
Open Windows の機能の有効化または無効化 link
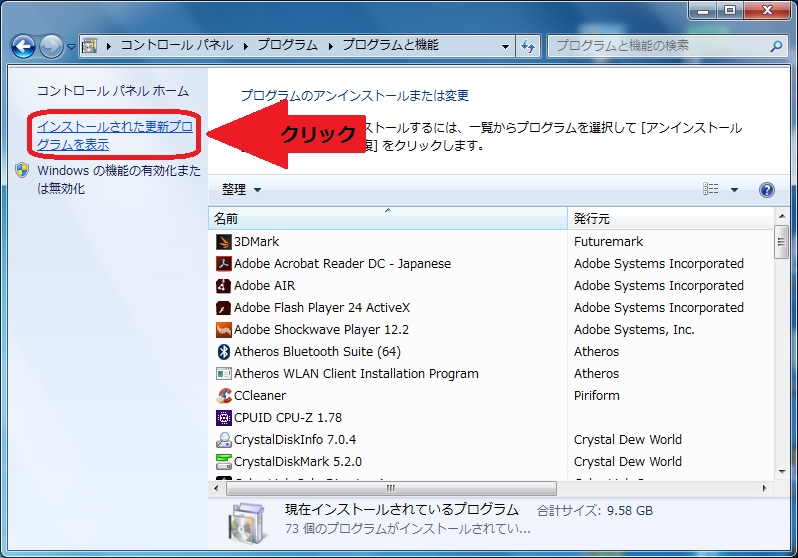click(x=119, y=179)
